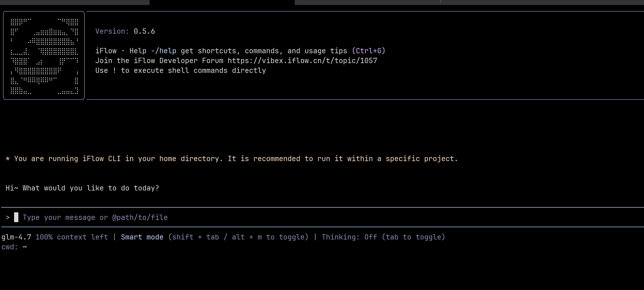Click the iFlow ASCII art logo
Image resolution: width=644 pixels, height=290 pixels.
(x=44, y=55)
